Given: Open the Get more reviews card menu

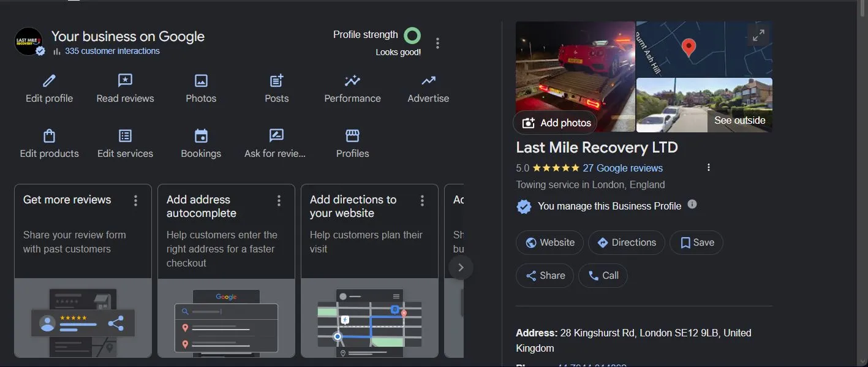Looking at the screenshot, I should point(135,200).
